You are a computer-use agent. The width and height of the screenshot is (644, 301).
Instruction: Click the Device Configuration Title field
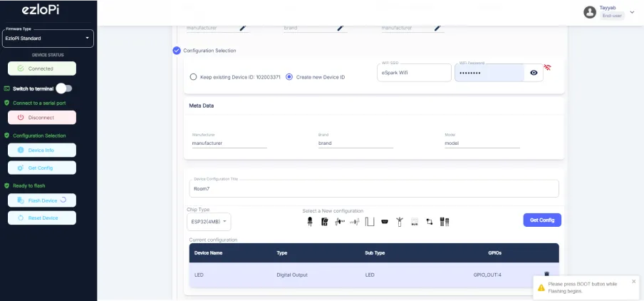[x=374, y=189]
